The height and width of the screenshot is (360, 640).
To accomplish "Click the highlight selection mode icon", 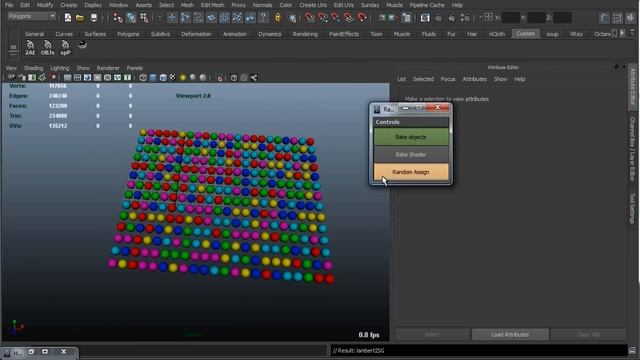I will [x=292, y=18].
